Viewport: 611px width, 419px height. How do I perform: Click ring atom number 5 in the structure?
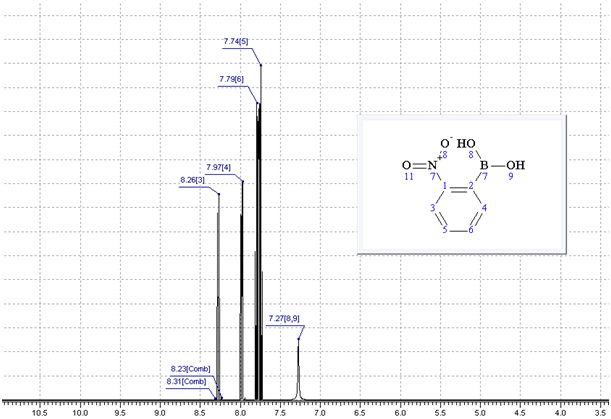click(x=445, y=228)
